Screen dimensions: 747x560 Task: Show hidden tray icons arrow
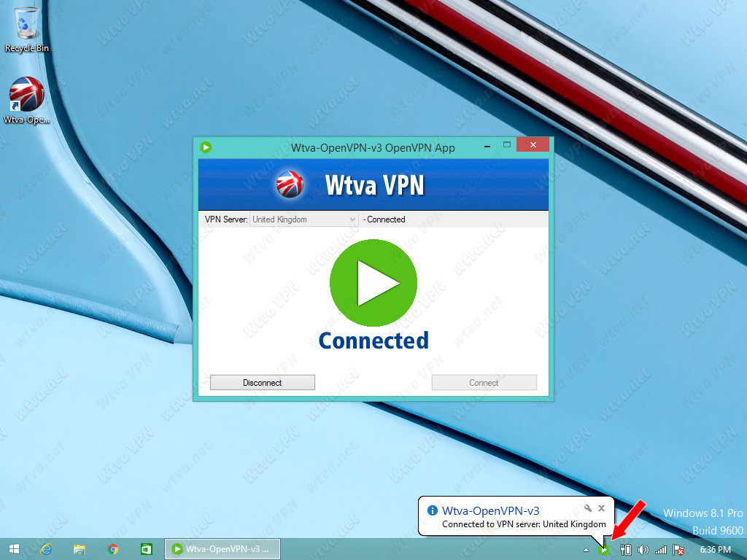586,550
